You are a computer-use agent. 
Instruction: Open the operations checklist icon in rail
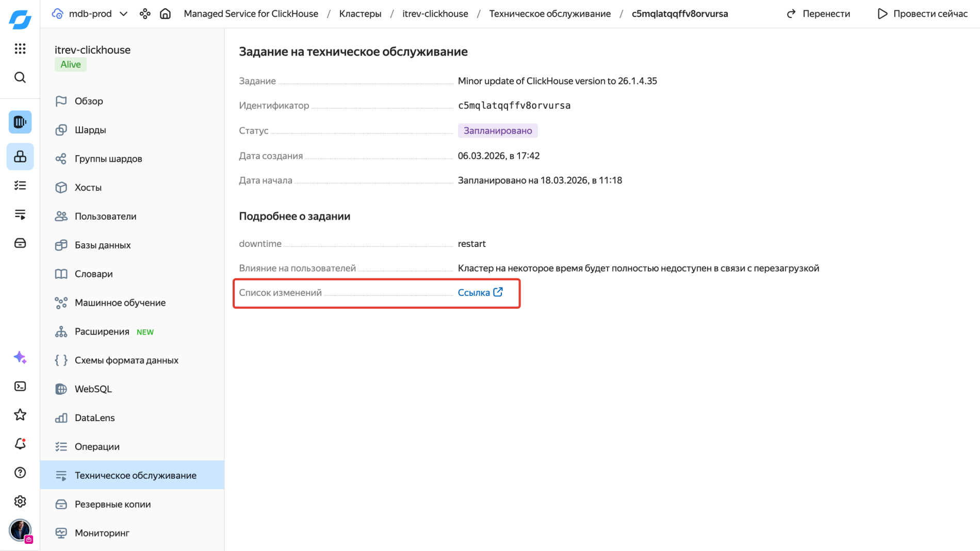[x=20, y=185]
